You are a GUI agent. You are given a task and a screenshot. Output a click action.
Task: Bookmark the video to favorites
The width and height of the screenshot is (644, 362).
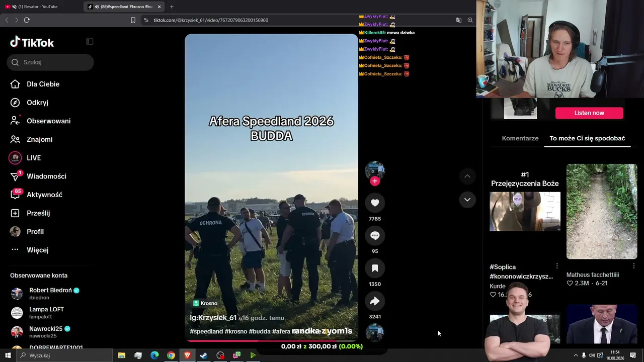(375, 268)
